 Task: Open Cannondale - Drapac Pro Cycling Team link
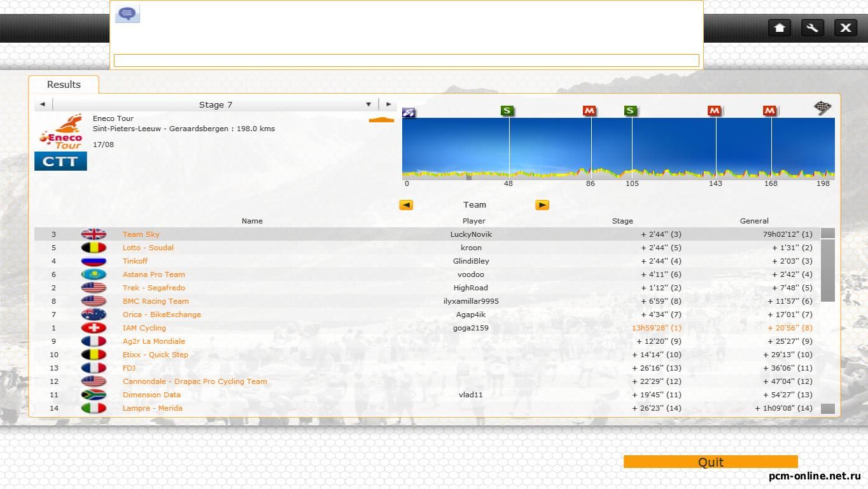[x=195, y=381]
